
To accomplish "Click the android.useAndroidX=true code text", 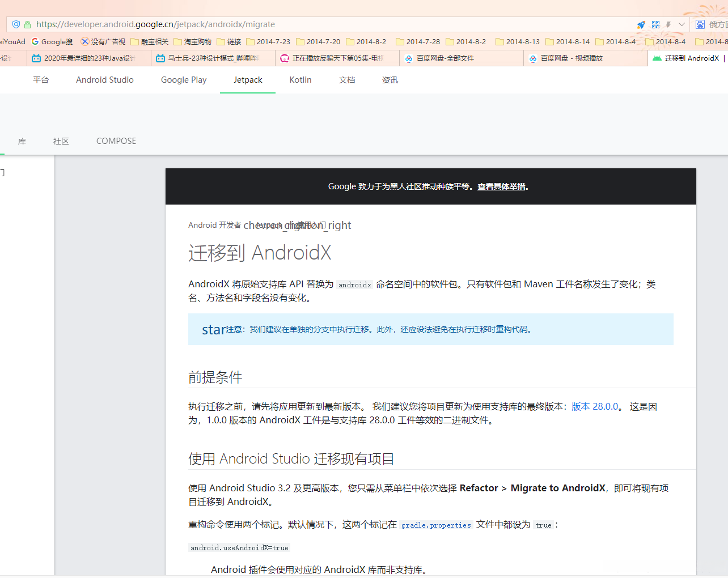I will pyautogui.click(x=240, y=548).
